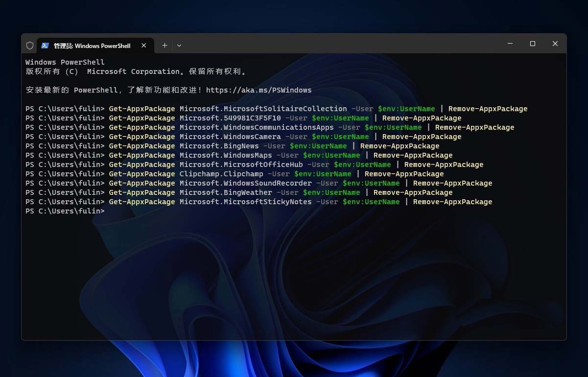588x377 pixels.
Task: Maximize the terminal window
Action: coord(532,44)
